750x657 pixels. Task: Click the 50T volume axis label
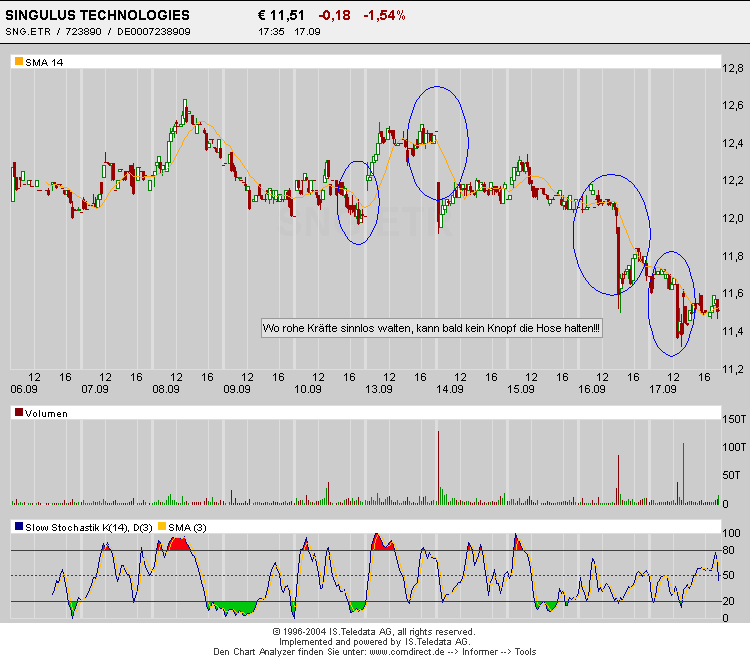[x=731, y=475]
